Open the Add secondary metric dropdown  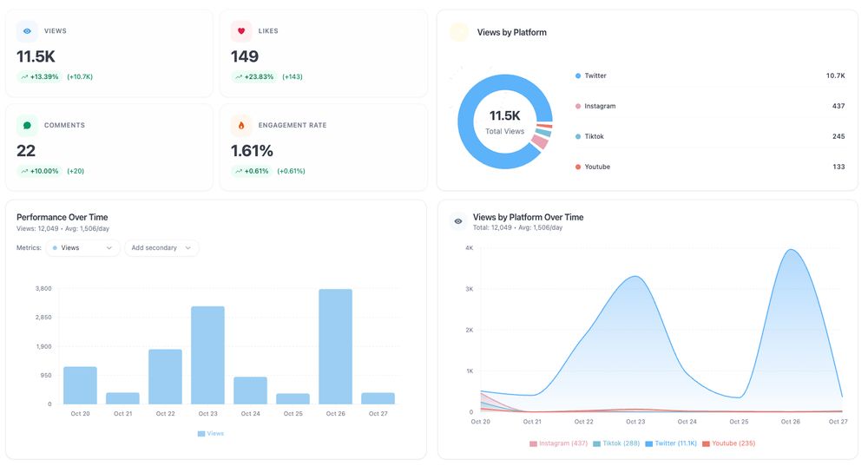tap(161, 248)
